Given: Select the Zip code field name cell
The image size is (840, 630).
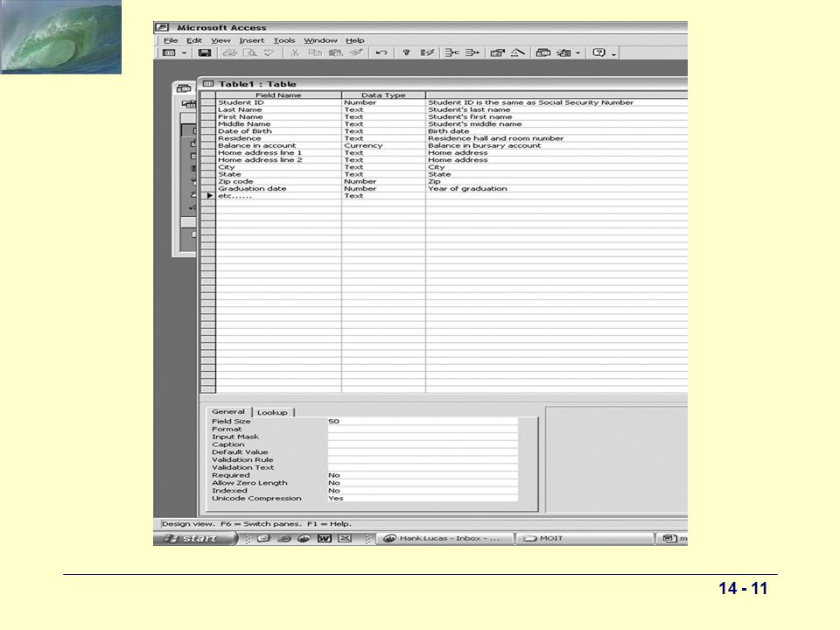Looking at the screenshot, I should point(278,181).
